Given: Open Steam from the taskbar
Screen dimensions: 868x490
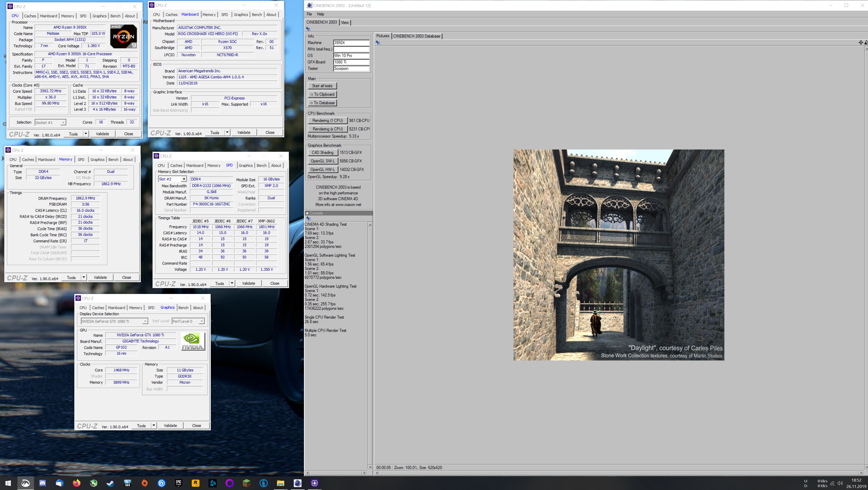Looking at the screenshot, I should click(x=111, y=483).
